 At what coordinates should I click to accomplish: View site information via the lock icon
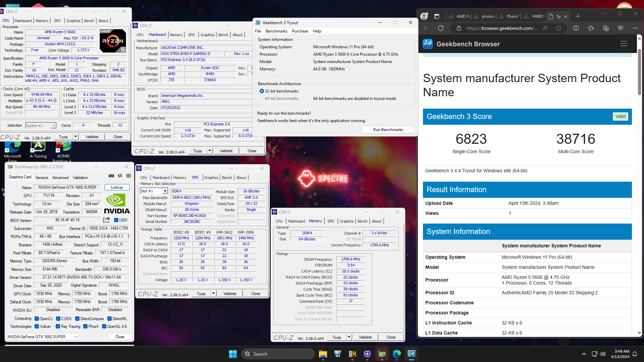[459, 28]
